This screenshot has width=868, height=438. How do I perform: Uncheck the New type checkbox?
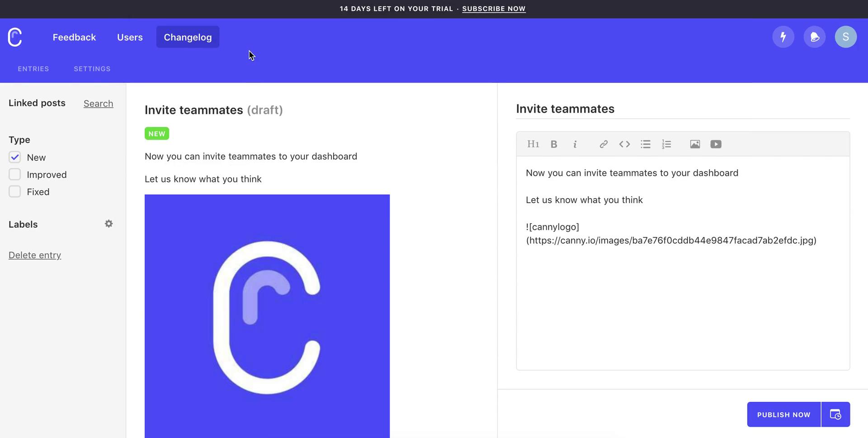15,157
